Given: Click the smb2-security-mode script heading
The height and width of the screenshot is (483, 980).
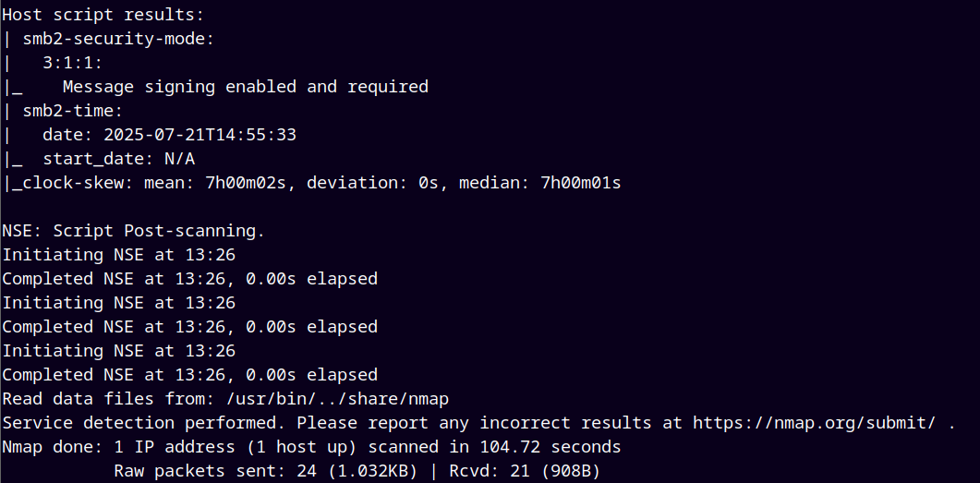Looking at the screenshot, I should click(119, 39).
